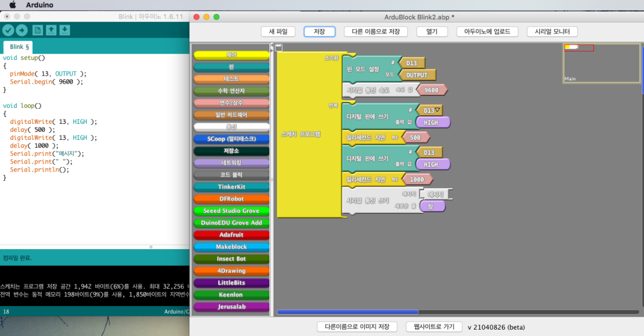
Task: Click the Verify checkmark icon in Arduino
Action: [x=8, y=30]
